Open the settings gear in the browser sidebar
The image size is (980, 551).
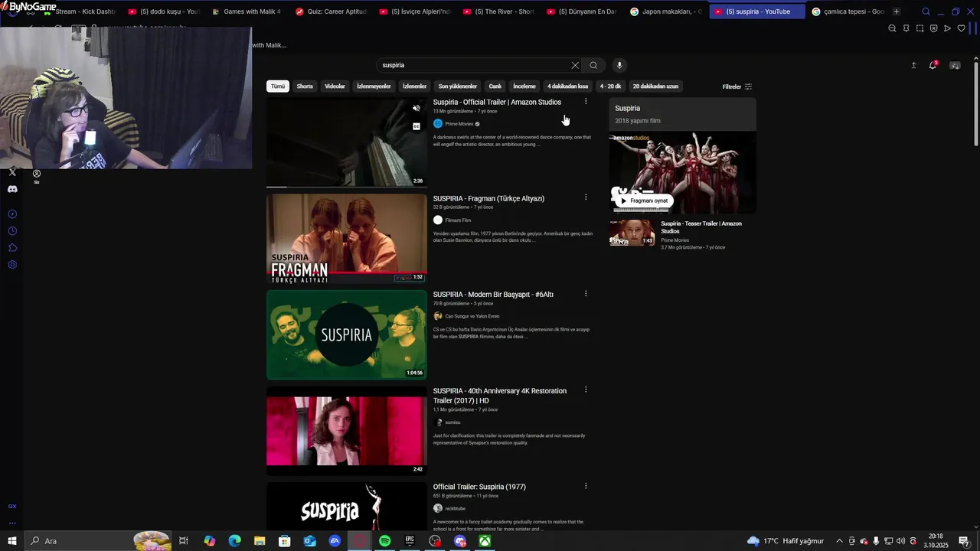click(12, 265)
